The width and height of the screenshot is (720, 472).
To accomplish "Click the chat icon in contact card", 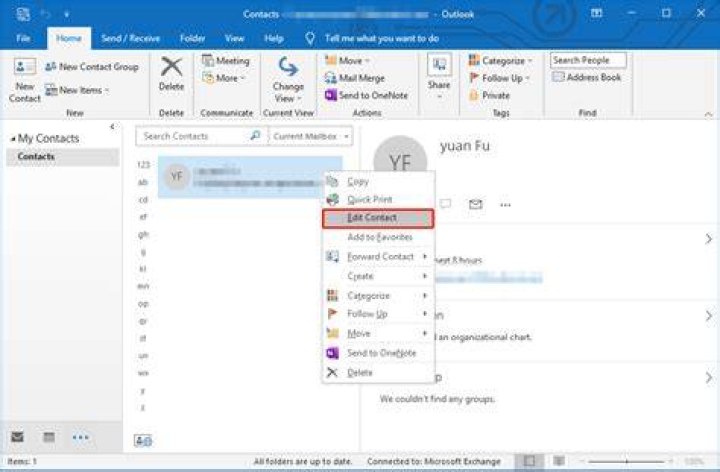I will [x=445, y=203].
